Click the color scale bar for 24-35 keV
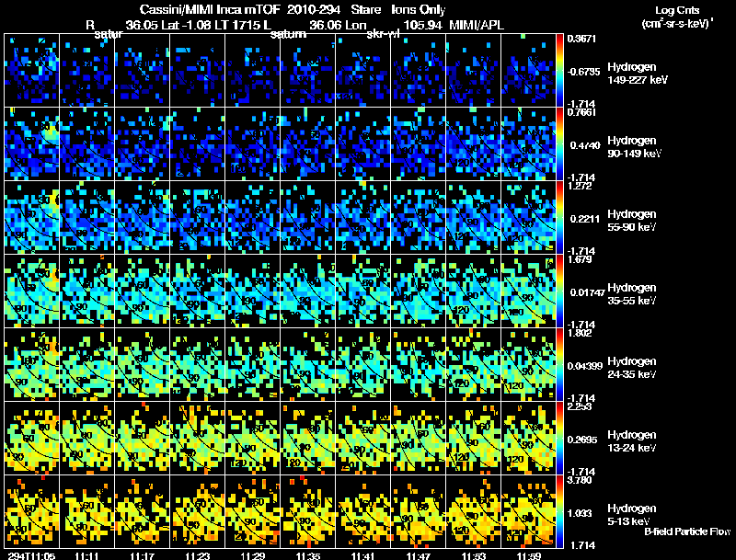Viewport: 736px width, 560px height. (559, 364)
